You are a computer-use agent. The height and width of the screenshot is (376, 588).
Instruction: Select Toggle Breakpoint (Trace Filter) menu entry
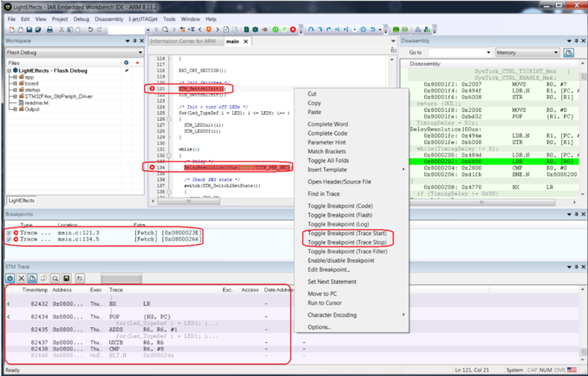347,251
